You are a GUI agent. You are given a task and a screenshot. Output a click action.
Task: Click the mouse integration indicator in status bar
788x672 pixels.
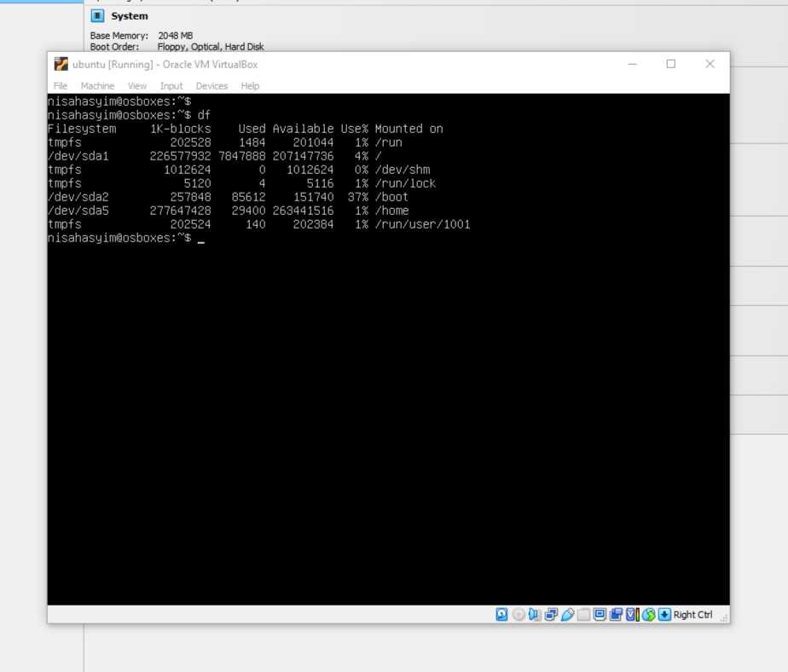pos(648,614)
